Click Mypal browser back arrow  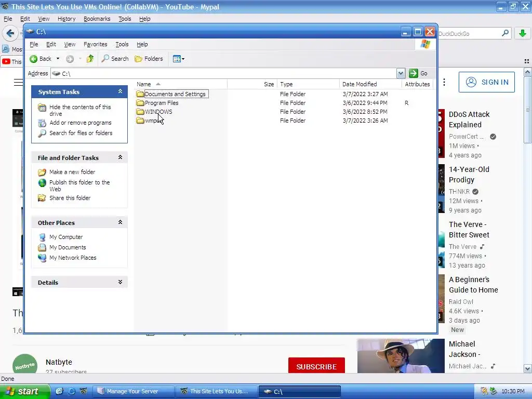[10, 33]
